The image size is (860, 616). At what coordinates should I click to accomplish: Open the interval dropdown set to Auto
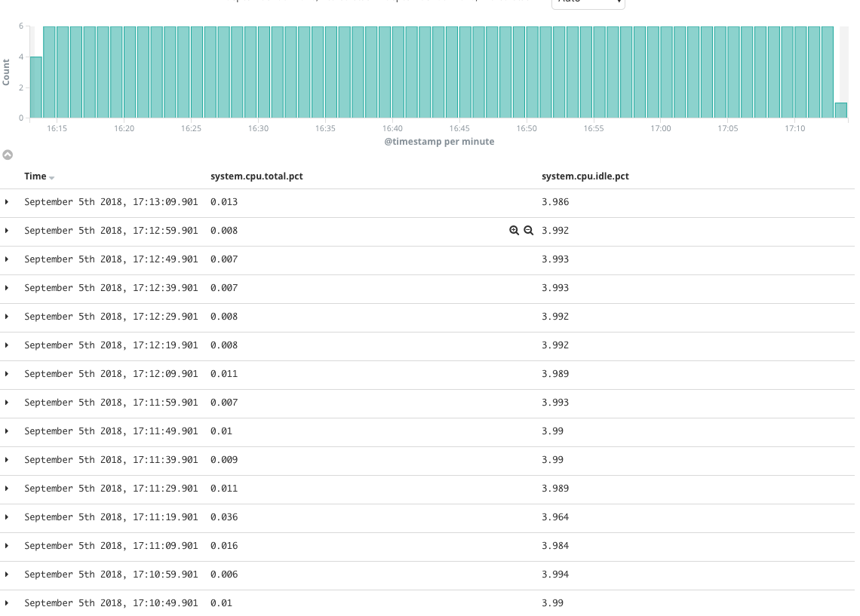[588, 3]
